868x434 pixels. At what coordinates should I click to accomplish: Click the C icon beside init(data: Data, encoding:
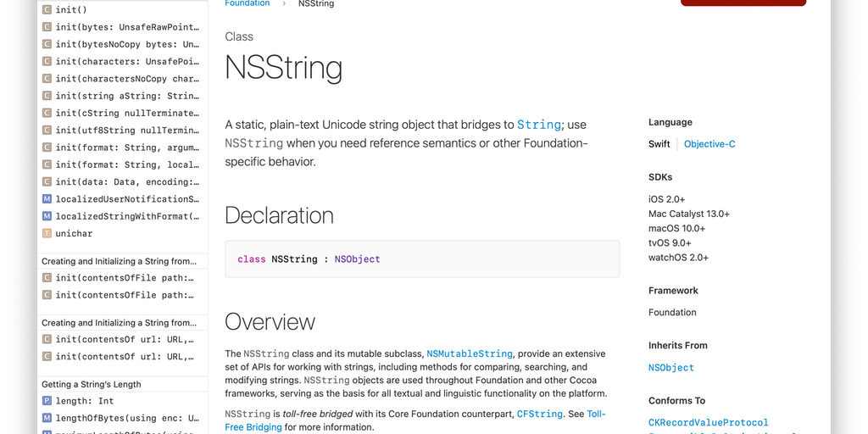(47, 181)
